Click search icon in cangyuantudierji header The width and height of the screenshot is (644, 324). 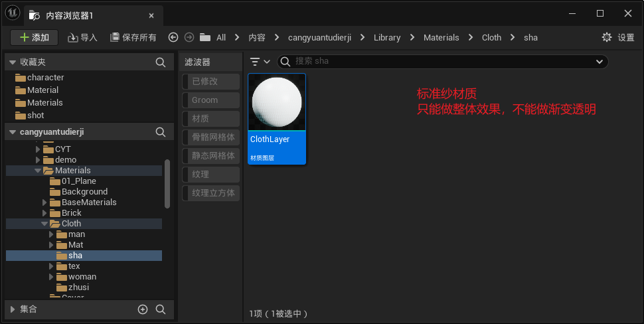click(x=160, y=132)
